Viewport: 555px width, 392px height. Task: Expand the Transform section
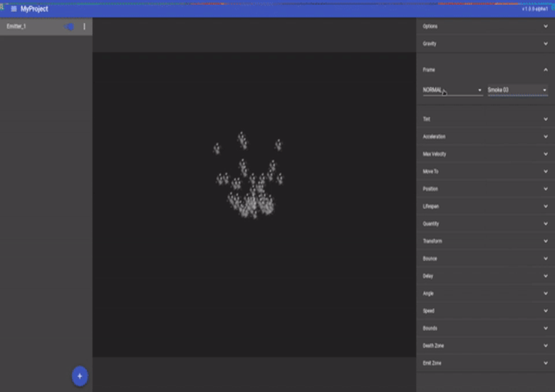(x=485, y=241)
